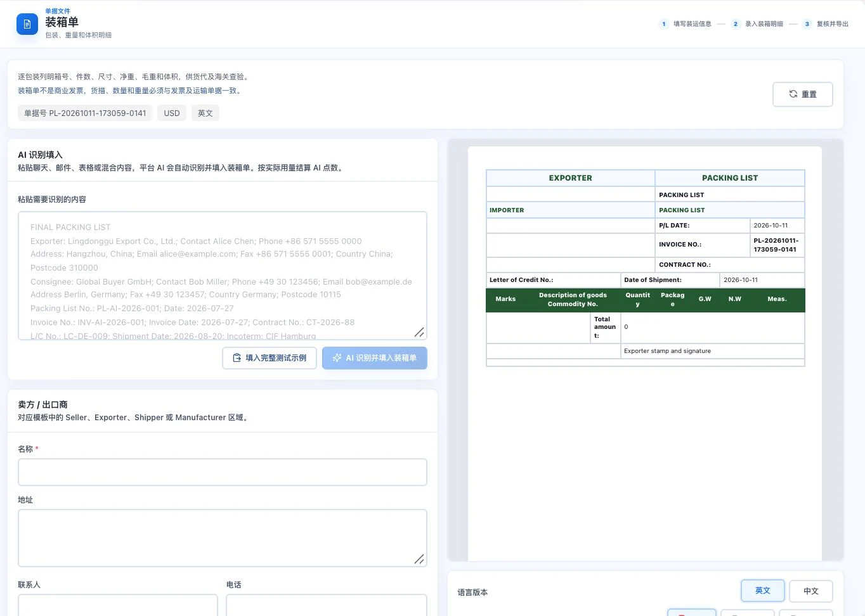Click the 重置 button
The image size is (865, 616).
click(x=802, y=94)
